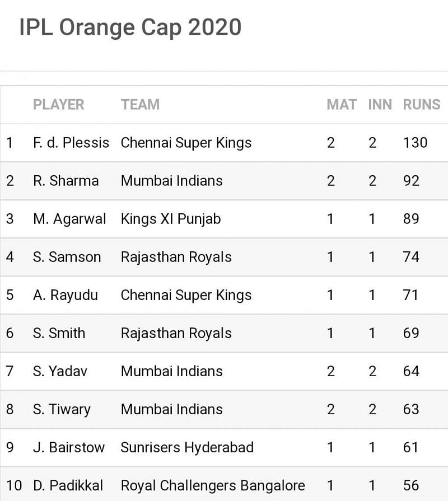Click the IPL Orange Cap 2020 heading
The width and height of the screenshot is (448, 501).
tap(130, 27)
